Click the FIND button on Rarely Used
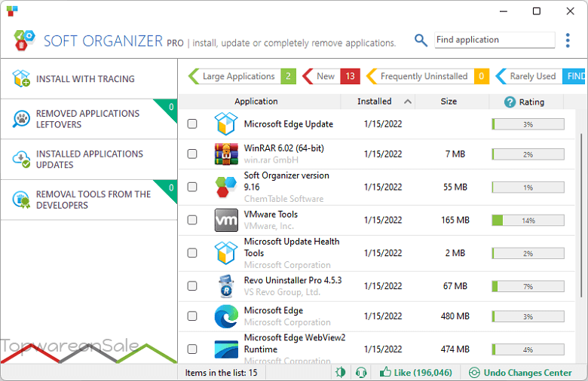This screenshot has width=588, height=381. click(574, 76)
